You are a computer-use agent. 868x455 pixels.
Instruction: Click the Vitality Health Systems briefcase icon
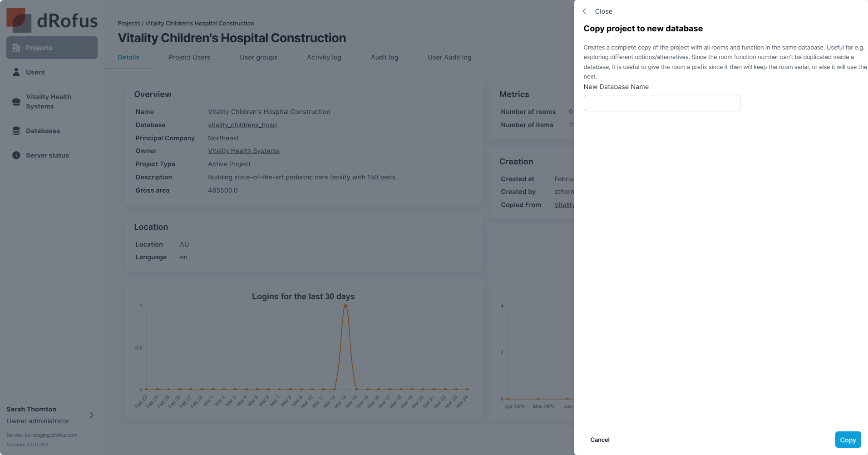(16, 102)
